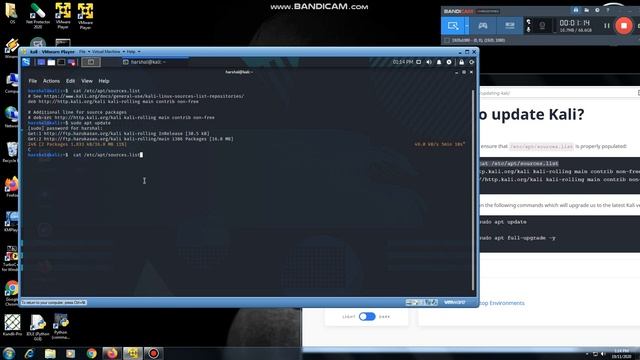Pause the Bandicam recording

(x=607, y=26)
